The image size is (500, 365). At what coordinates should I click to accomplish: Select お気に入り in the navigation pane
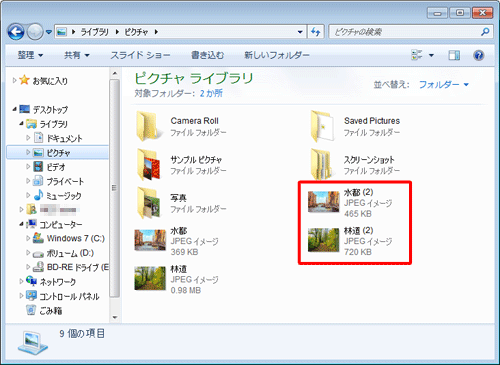tap(50, 81)
